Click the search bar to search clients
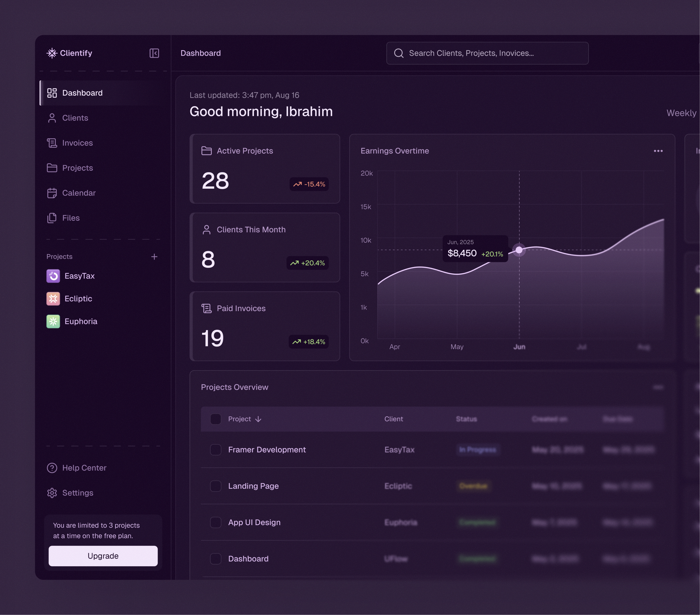 (487, 53)
